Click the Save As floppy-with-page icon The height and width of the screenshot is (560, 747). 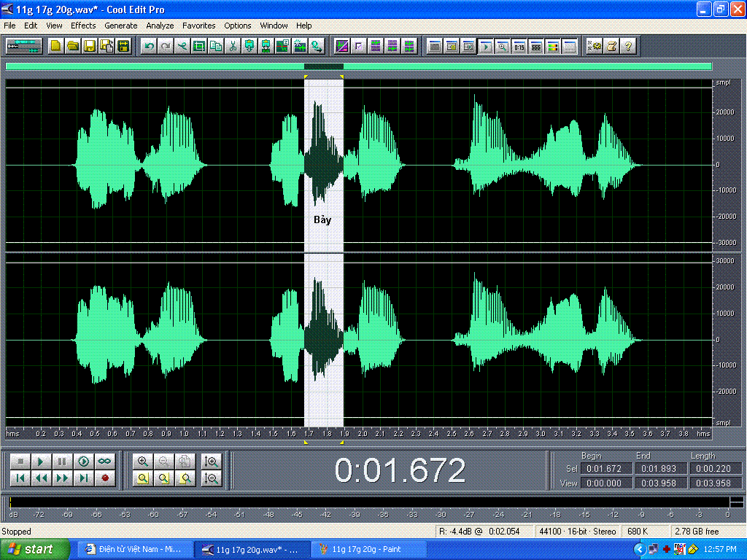tap(107, 46)
